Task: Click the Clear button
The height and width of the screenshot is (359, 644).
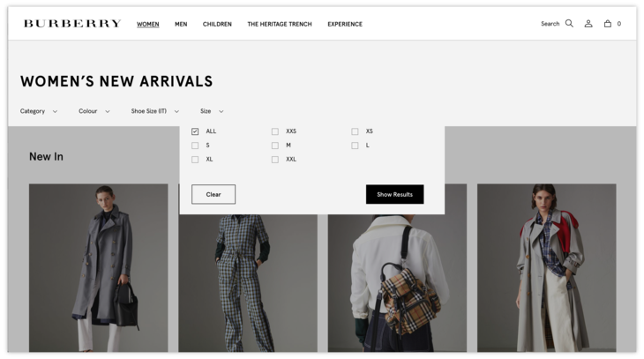Action: pyautogui.click(x=213, y=194)
